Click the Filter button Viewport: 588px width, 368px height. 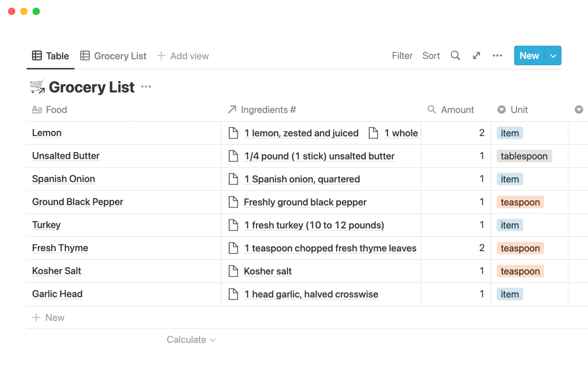click(x=402, y=56)
